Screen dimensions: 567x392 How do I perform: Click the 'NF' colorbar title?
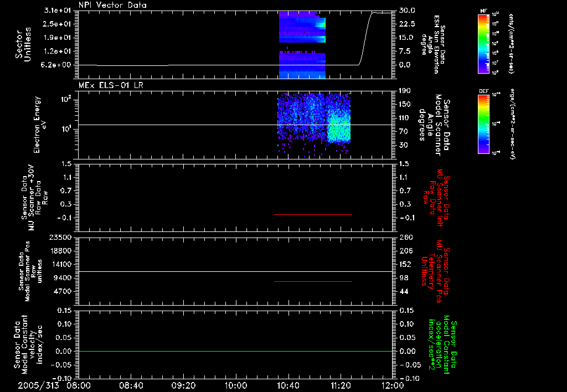point(483,11)
